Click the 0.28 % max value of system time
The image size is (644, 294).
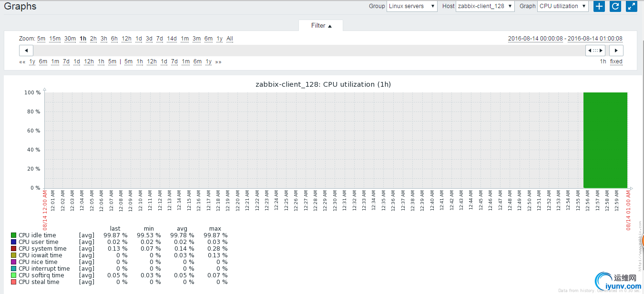tap(217, 249)
